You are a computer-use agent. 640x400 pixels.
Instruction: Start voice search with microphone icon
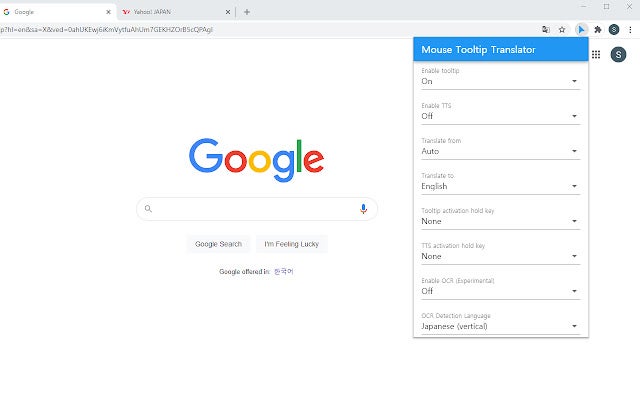[363, 209]
